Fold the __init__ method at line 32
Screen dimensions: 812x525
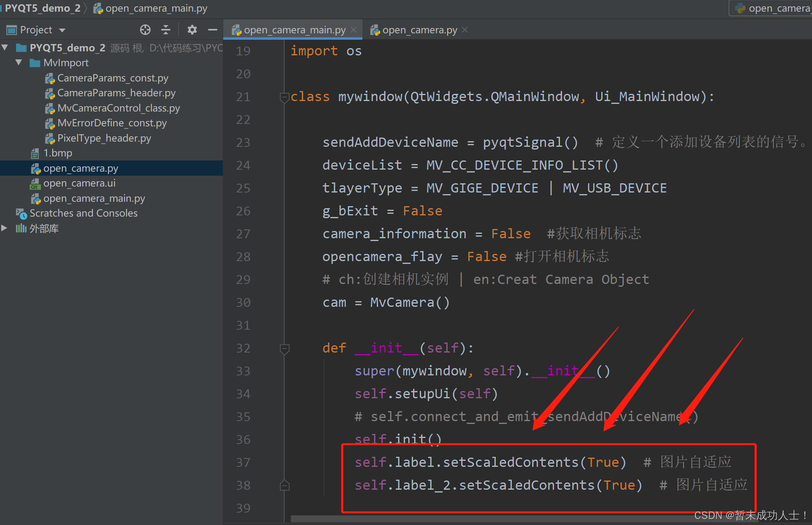tap(285, 349)
